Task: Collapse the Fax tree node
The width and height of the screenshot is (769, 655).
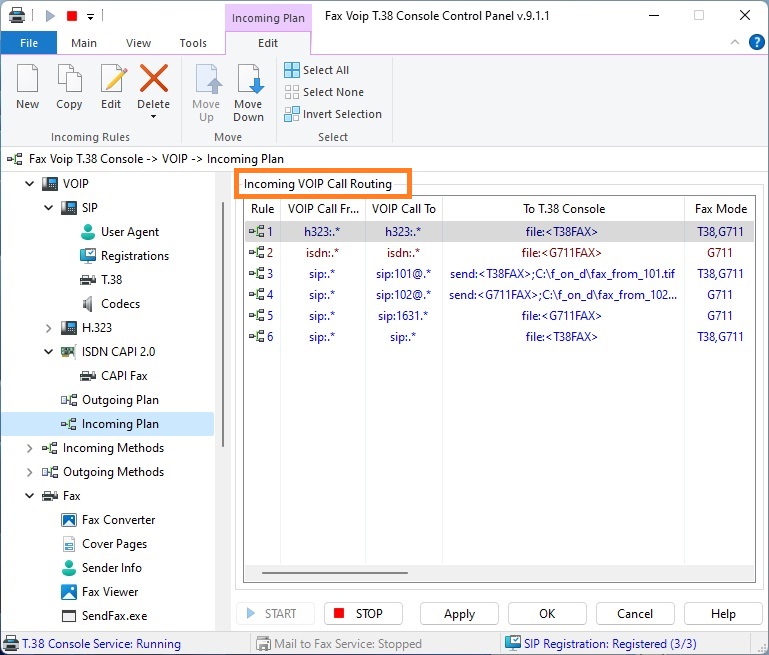Action: point(29,496)
